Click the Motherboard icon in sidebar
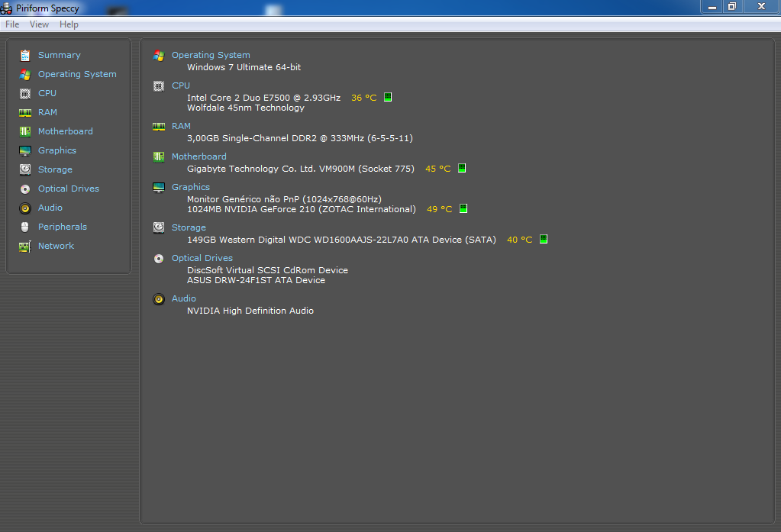The image size is (781, 532). [x=25, y=131]
